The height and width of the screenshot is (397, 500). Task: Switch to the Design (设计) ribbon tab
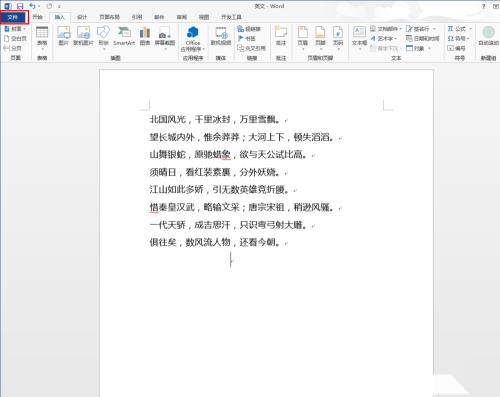[82, 17]
